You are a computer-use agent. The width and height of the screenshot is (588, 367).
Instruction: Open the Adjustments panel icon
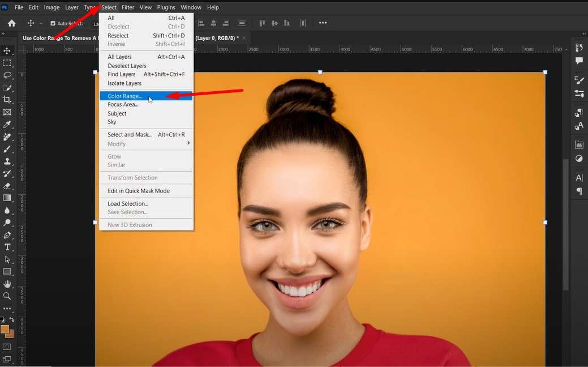pos(579,159)
